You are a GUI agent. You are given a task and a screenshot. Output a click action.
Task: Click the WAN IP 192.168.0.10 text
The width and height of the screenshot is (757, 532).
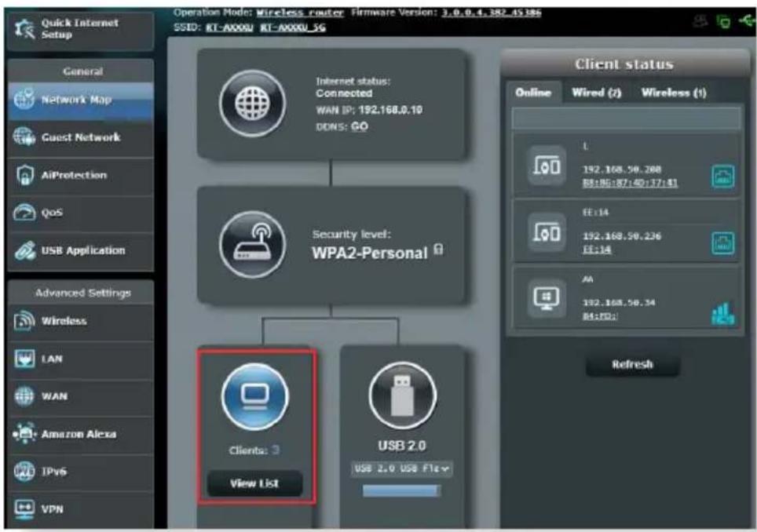tap(369, 110)
